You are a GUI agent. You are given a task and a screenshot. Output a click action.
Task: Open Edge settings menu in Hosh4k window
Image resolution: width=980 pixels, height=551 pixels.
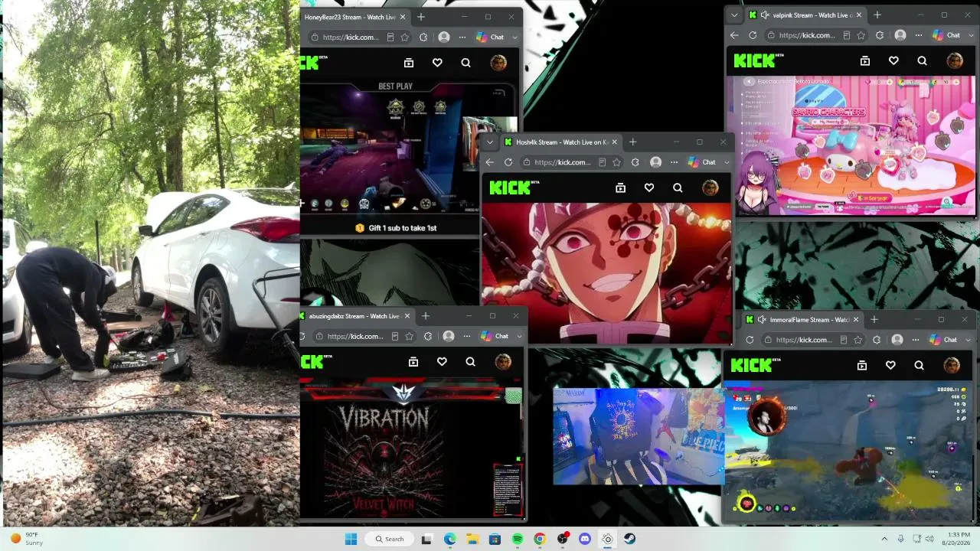pyautogui.click(x=674, y=162)
